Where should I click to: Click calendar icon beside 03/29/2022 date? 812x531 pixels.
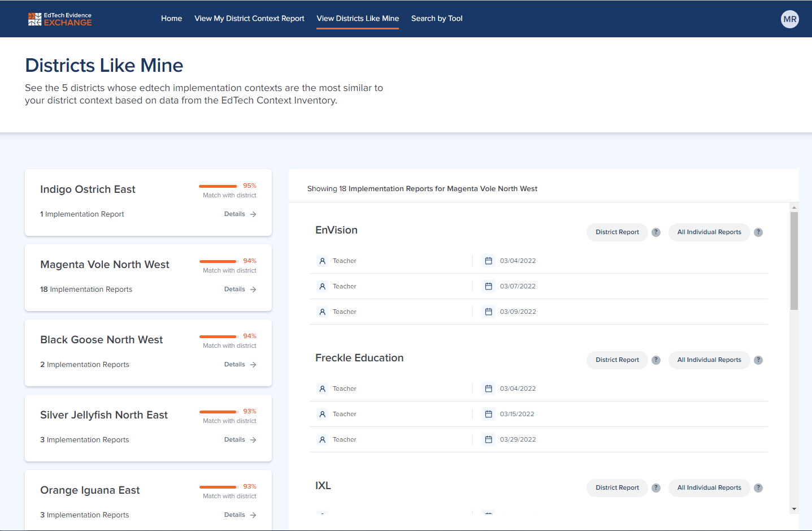[x=488, y=439]
